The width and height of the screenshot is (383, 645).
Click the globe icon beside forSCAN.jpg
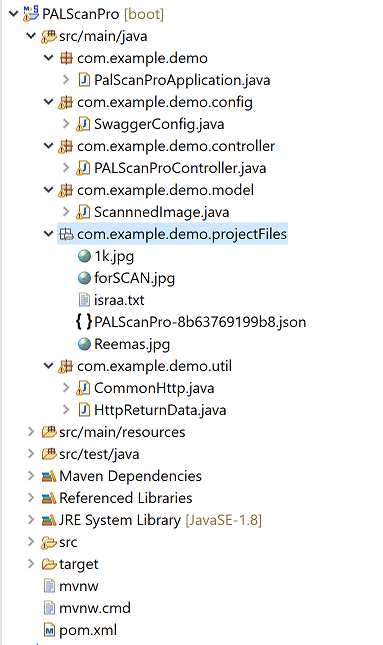(x=84, y=278)
